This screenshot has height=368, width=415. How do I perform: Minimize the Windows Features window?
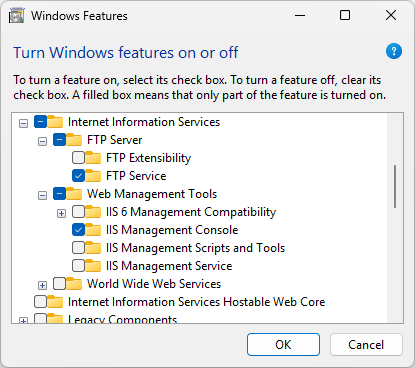pos(300,15)
